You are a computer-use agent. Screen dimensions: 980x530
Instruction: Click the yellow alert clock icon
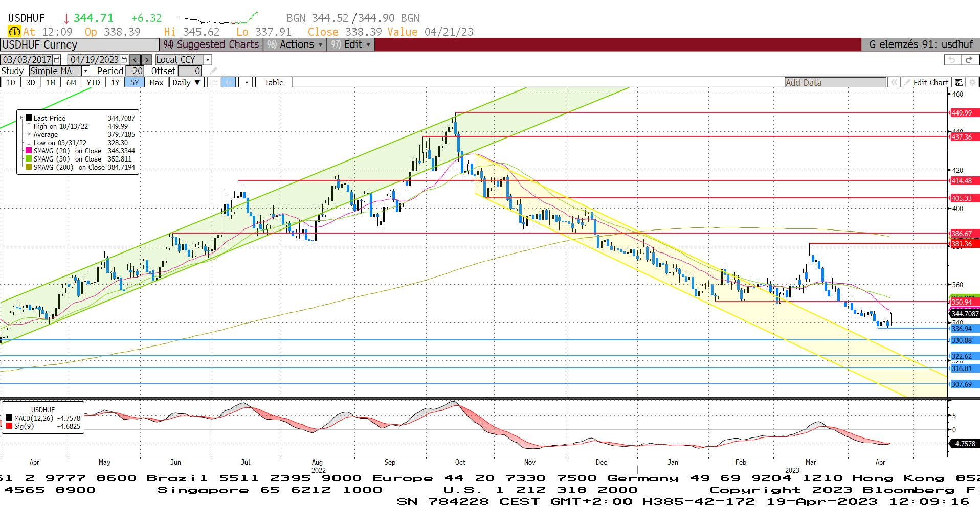point(14,32)
